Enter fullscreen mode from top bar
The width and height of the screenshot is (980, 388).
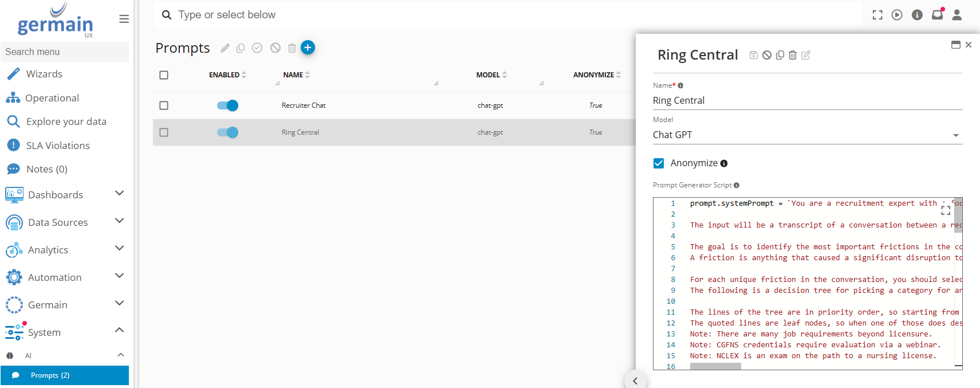pos(877,15)
